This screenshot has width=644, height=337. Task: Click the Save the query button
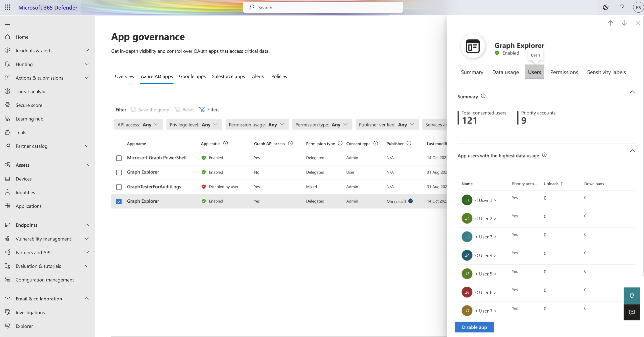point(150,109)
